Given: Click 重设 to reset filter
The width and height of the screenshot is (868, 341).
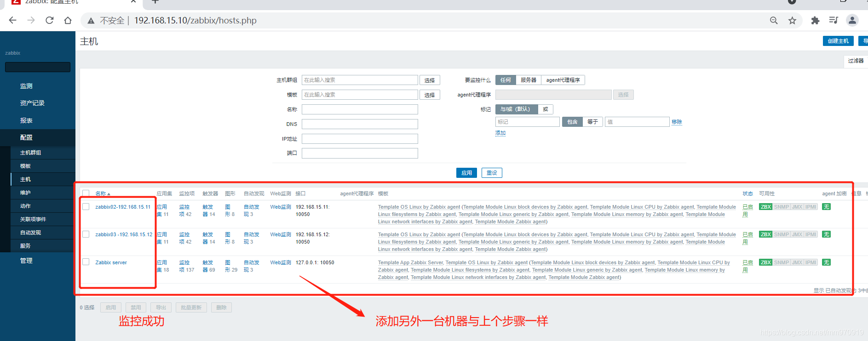Looking at the screenshot, I should (x=492, y=173).
